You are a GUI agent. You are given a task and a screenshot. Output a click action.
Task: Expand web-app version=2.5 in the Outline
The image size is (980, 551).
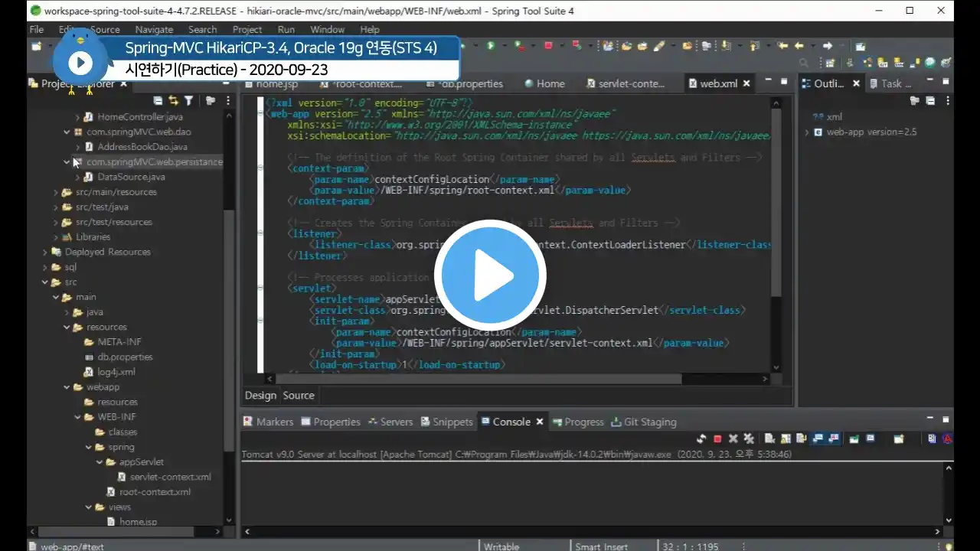click(806, 132)
